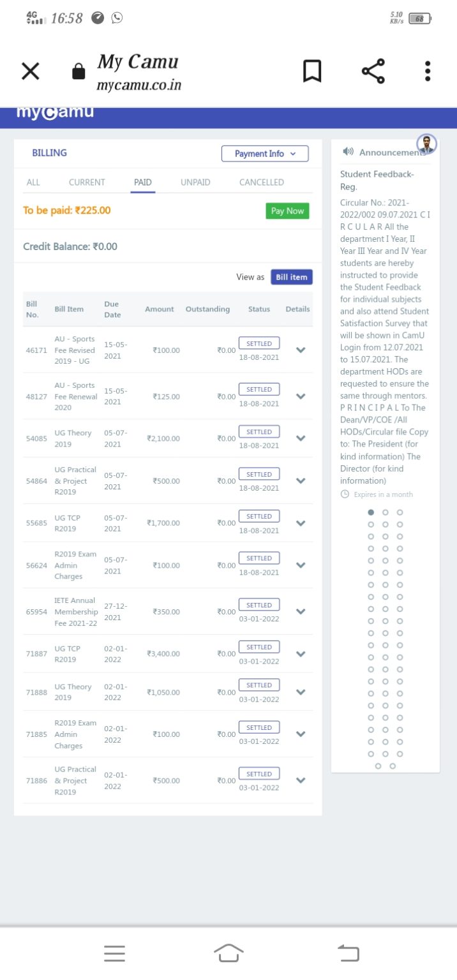Tap the Android back navigation icon

point(348,953)
